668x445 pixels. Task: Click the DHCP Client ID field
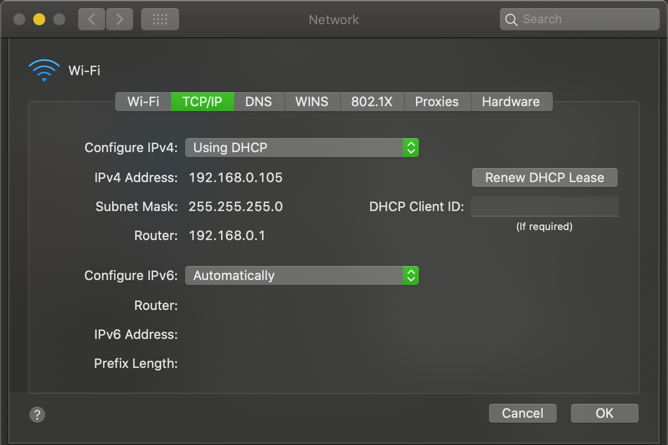pyautogui.click(x=544, y=207)
